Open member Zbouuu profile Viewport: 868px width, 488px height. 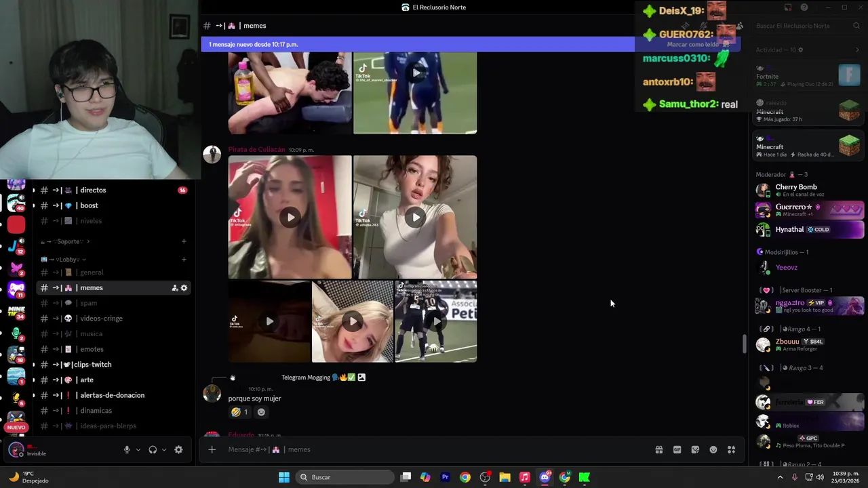coord(808,344)
